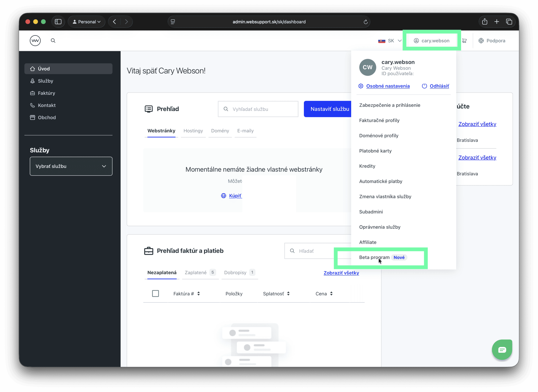Click the Odhlásiť link

click(x=439, y=86)
